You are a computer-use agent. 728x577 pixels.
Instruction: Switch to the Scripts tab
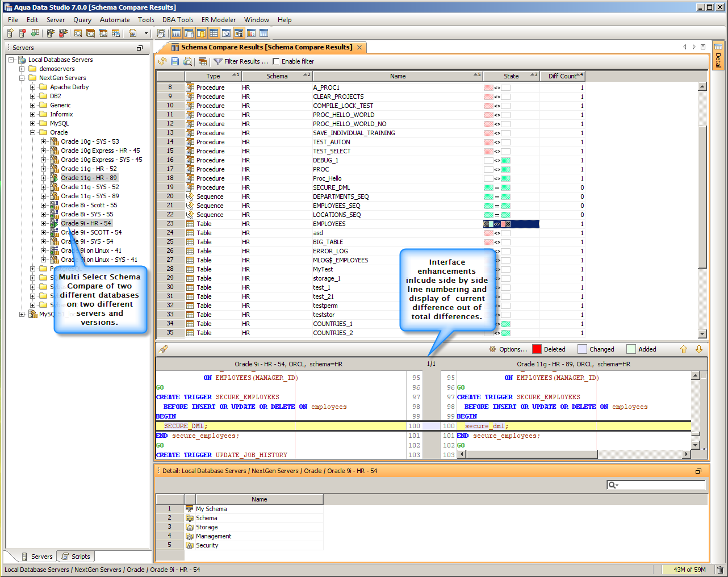[76, 557]
